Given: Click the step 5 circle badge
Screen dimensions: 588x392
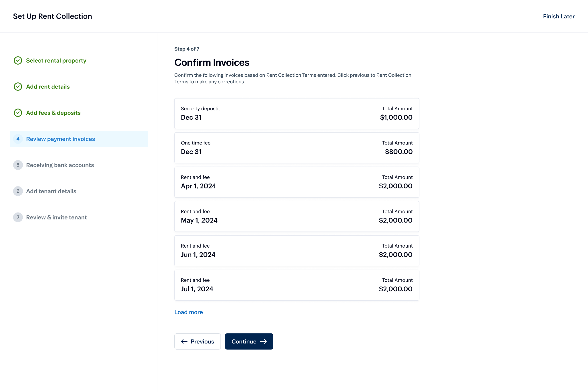Looking at the screenshot, I should point(18,165).
